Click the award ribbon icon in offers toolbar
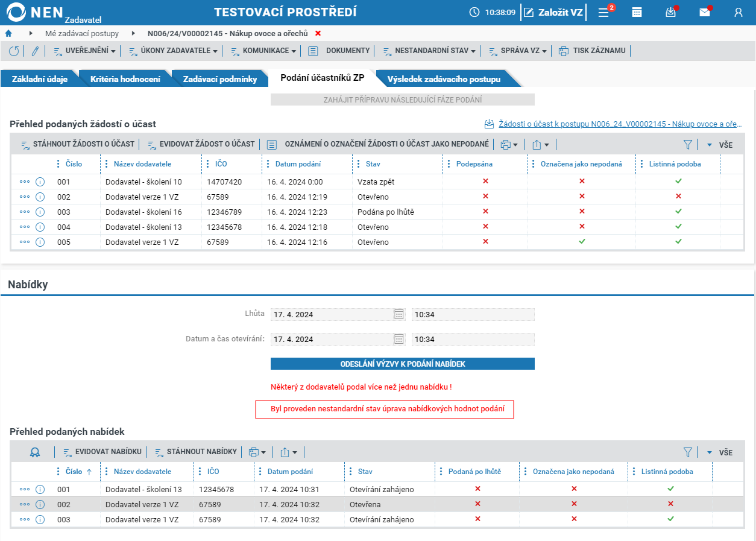This screenshot has width=756, height=541. pos(35,452)
